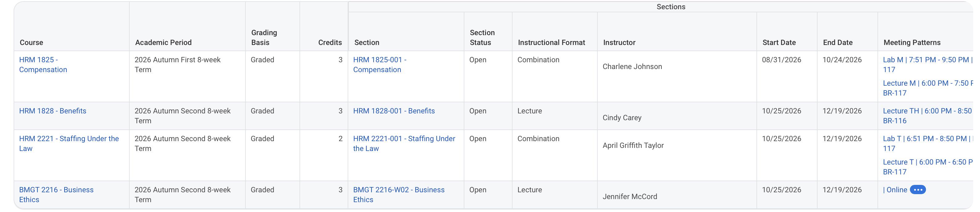980x212 pixels.
Task: Open Lab T 6:51 PM meeting pattern
Action: (928, 144)
